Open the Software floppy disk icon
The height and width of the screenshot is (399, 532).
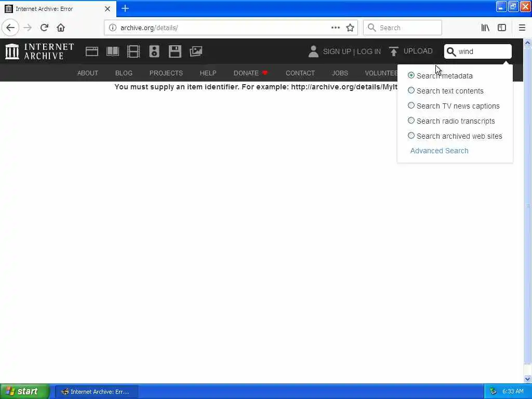pos(175,51)
